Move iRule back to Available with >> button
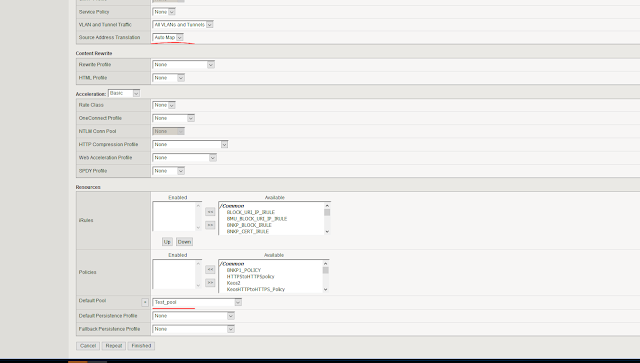Image resolution: width=640 pixels, height=363 pixels. coord(210,225)
